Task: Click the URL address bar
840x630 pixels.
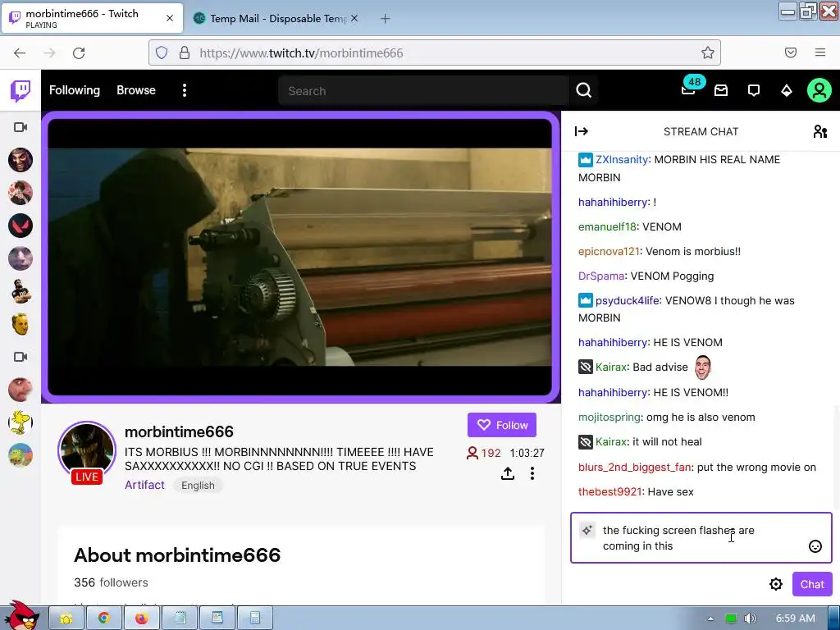Action: pos(434,52)
